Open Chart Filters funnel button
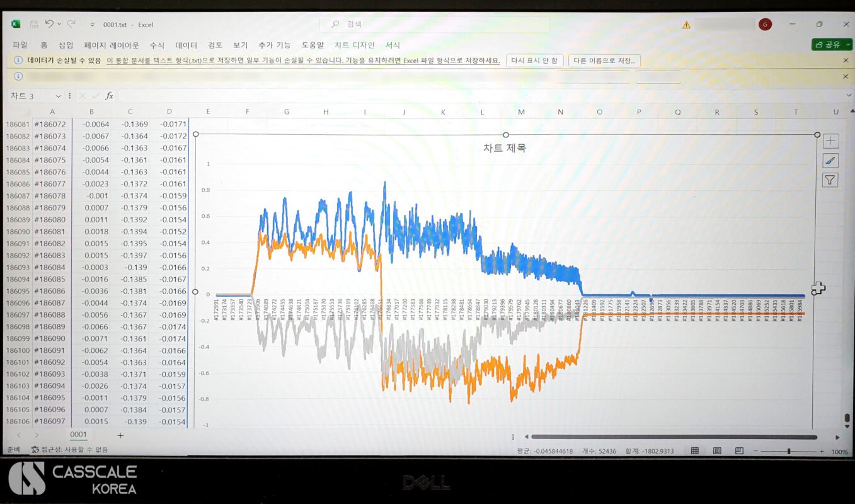The width and height of the screenshot is (855, 504). pos(830,180)
